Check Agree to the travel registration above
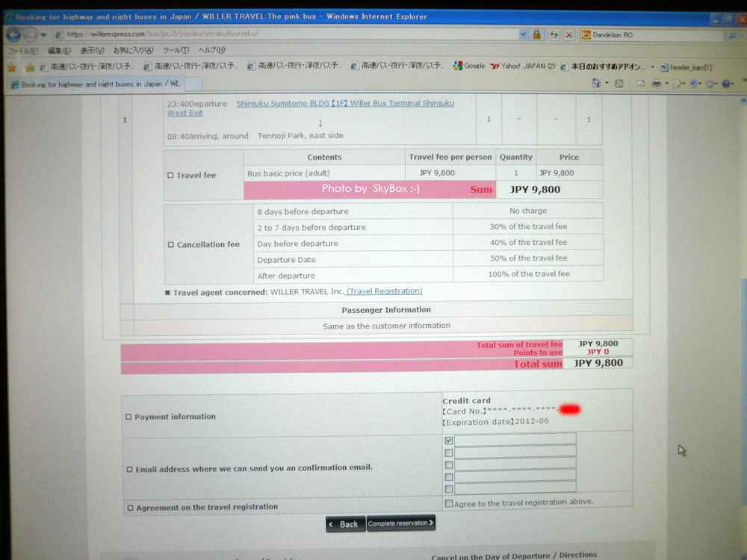 pos(448,503)
